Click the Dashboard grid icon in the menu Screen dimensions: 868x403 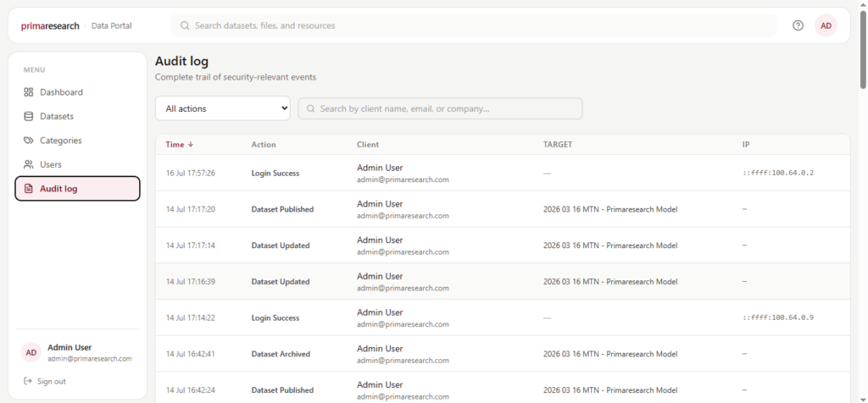click(28, 92)
